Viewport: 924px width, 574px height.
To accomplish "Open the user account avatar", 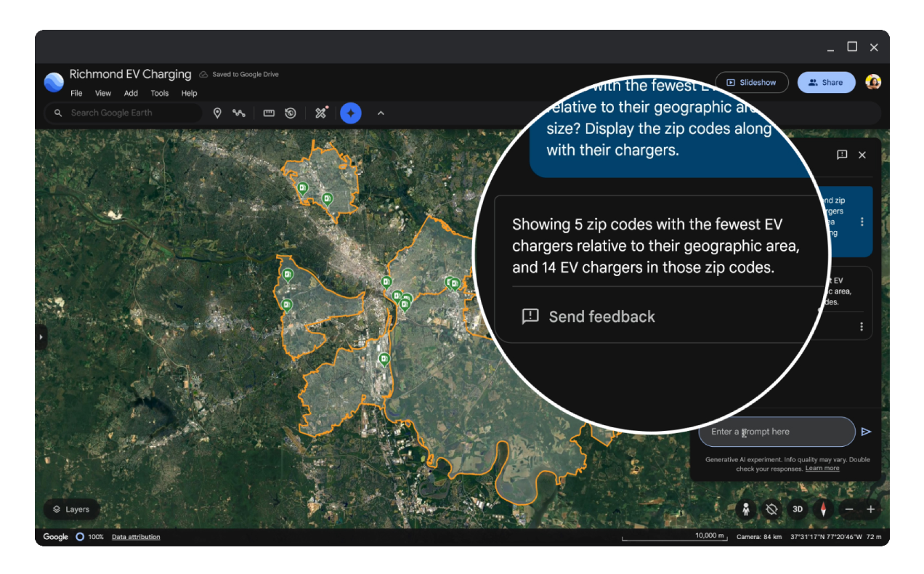I will point(873,82).
